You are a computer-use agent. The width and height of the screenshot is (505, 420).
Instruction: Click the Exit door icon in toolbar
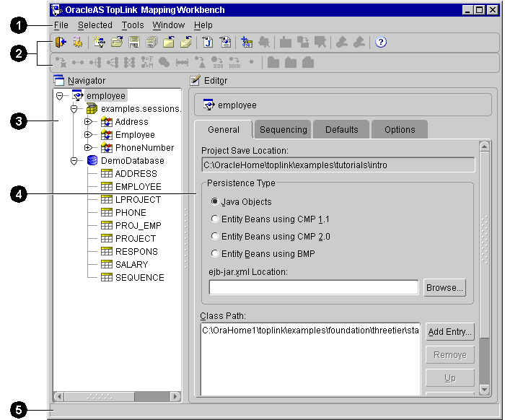61,42
